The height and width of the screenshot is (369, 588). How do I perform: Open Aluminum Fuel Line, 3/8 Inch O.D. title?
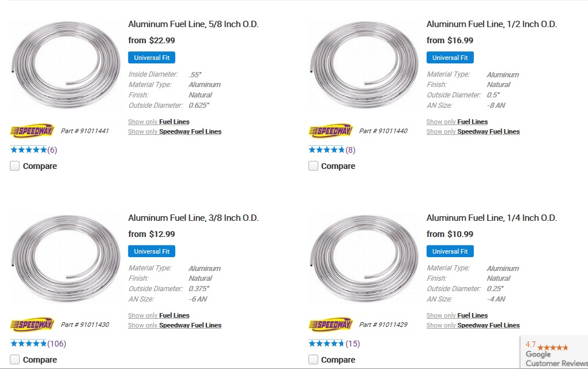coord(194,218)
